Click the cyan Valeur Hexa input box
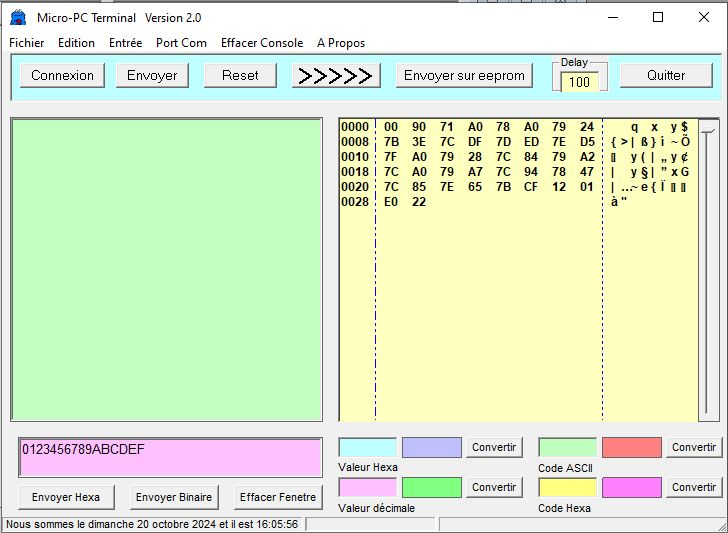 (367, 448)
